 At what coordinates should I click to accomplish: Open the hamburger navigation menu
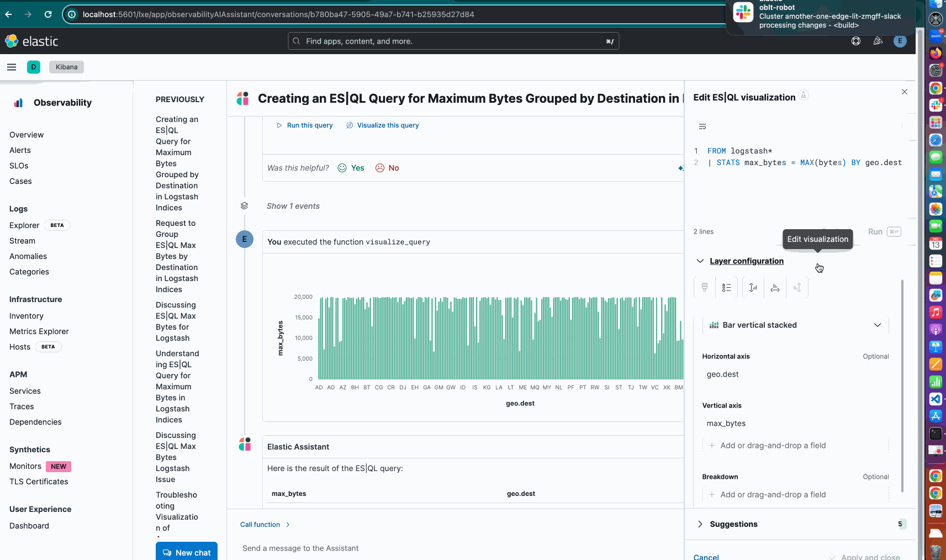(x=12, y=67)
